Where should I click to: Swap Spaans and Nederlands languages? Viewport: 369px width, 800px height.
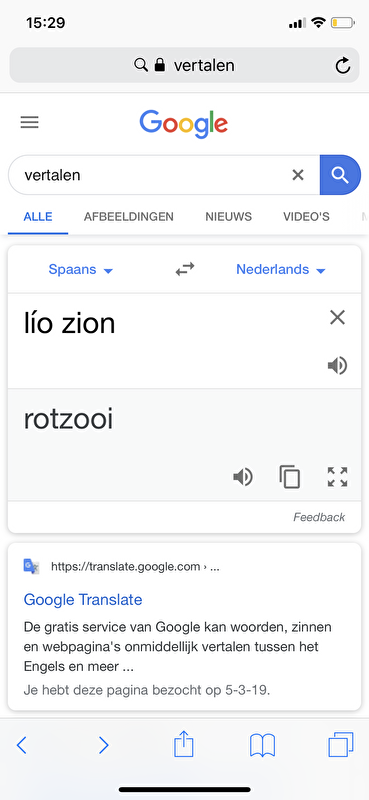pyautogui.click(x=185, y=269)
